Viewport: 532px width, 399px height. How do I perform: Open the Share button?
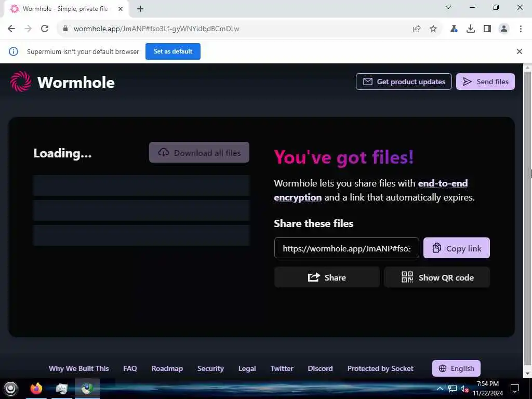coord(327,277)
